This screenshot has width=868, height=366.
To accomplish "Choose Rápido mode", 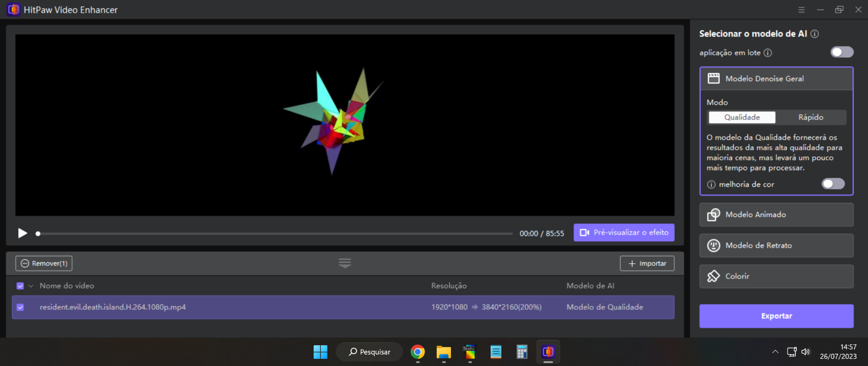I will [811, 117].
